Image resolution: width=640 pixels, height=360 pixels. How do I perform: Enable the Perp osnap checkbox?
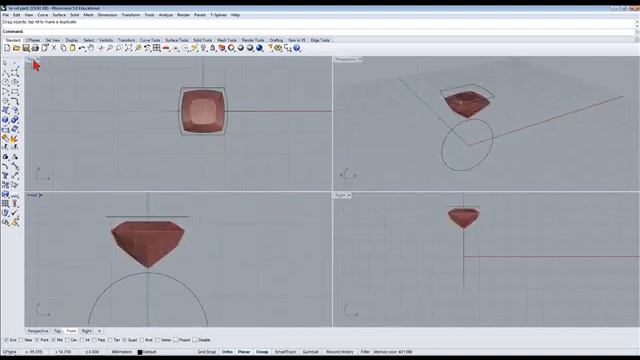click(95, 340)
